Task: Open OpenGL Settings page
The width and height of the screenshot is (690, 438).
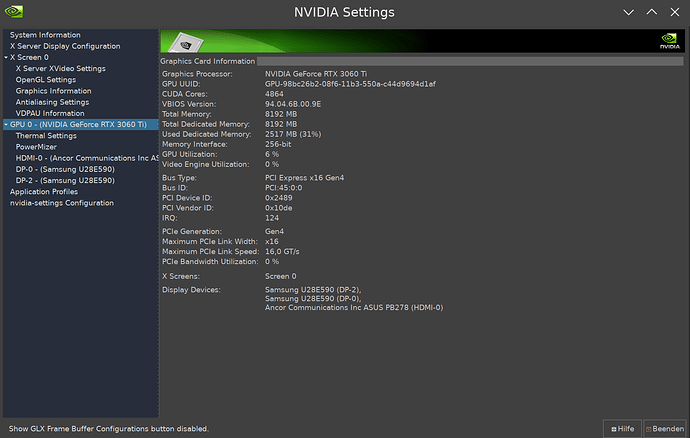Action: point(46,80)
